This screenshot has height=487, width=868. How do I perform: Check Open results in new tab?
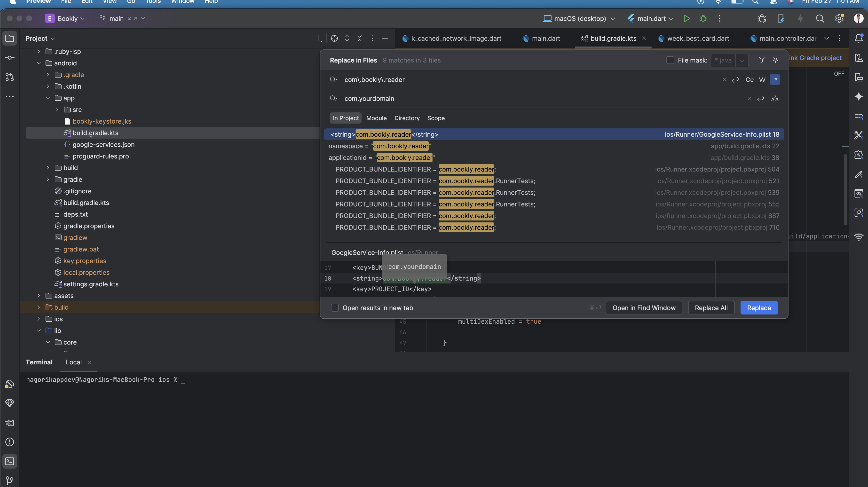(335, 308)
